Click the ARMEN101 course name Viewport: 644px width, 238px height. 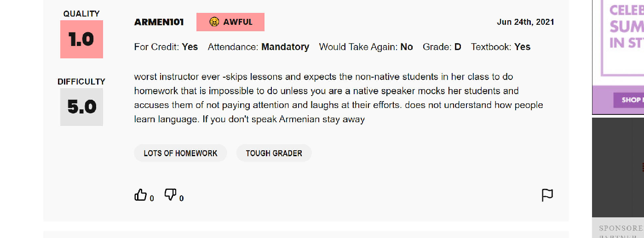tap(159, 22)
